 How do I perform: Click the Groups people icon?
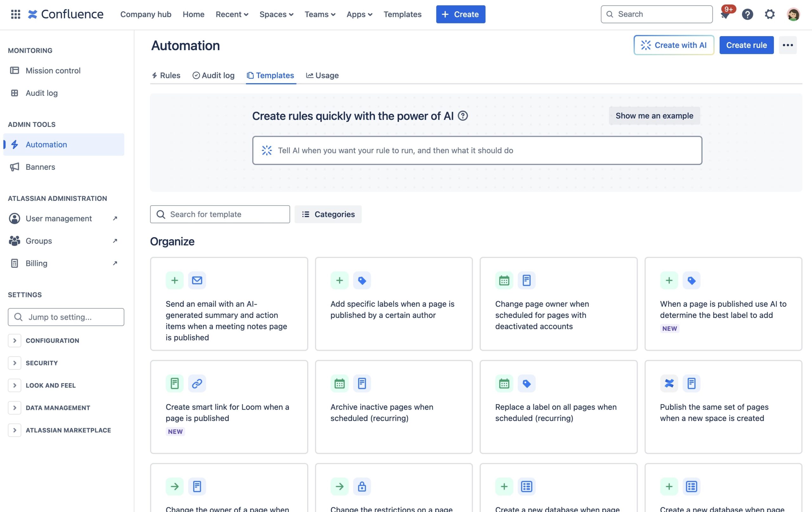click(15, 240)
